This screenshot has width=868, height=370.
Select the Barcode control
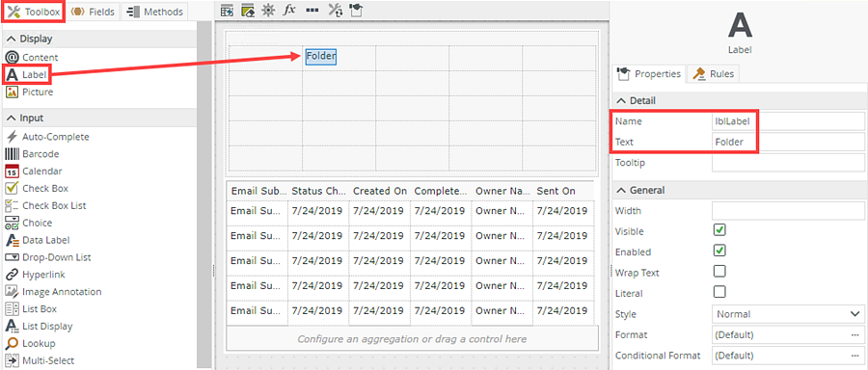[x=32, y=154]
